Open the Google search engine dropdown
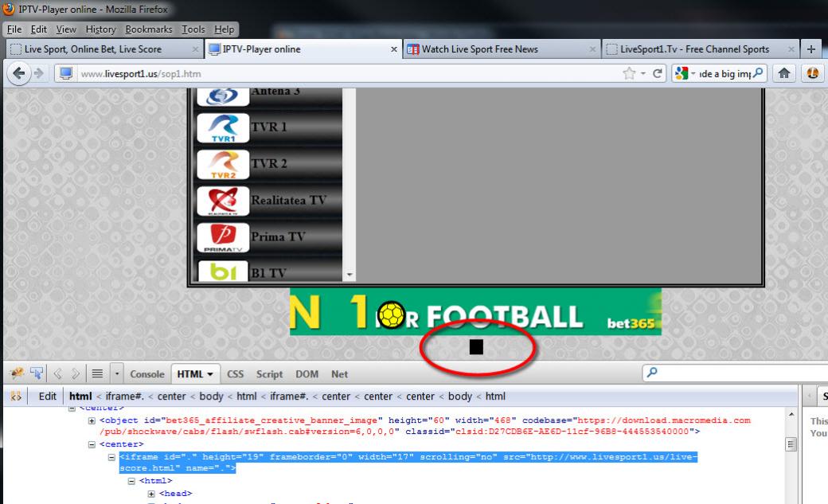The width and height of the screenshot is (828, 504). pos(693,73)
